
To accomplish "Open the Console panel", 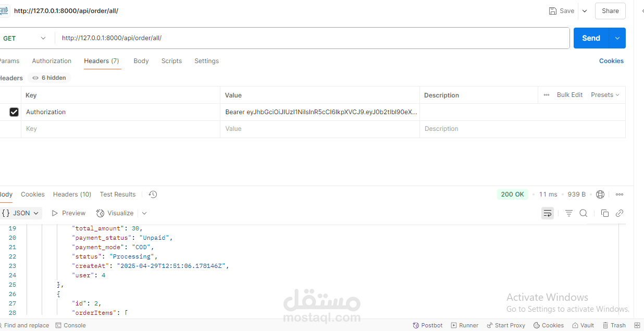I will (x=71, y=325).
